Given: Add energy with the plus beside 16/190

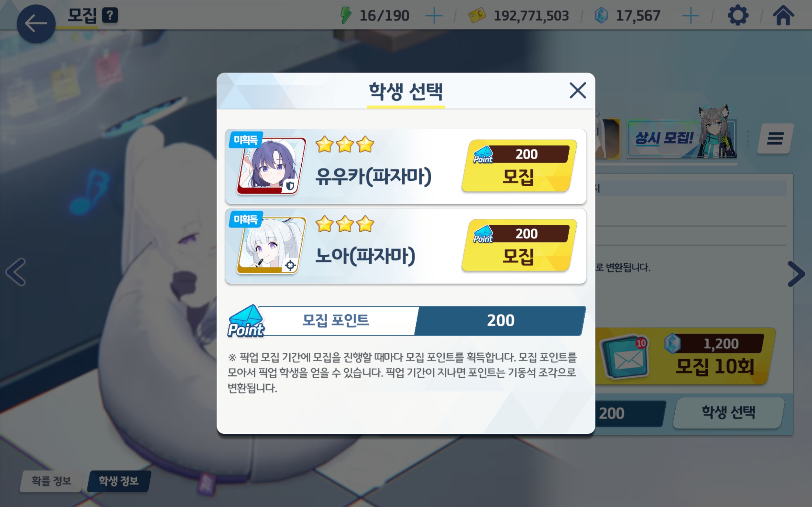Looking at the screenshot, I should pos(434,16).
